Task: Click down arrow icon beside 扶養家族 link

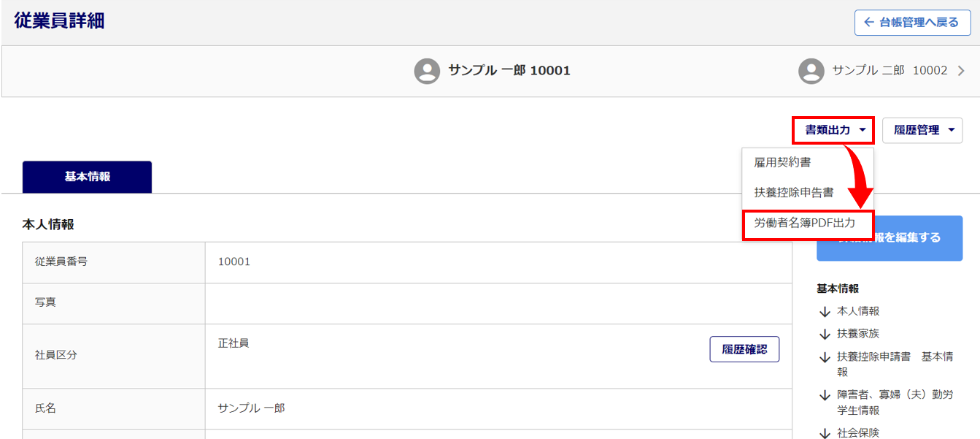Action: click(825, 334)
